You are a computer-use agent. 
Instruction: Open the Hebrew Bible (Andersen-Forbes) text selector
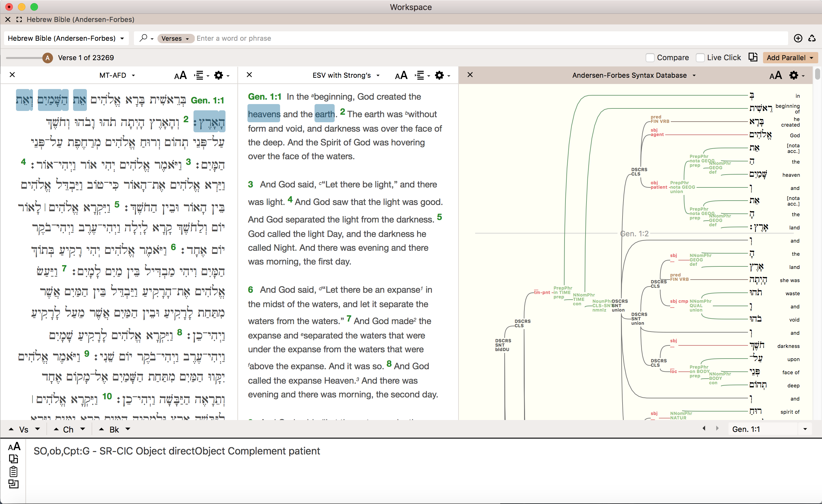point(66,38)
